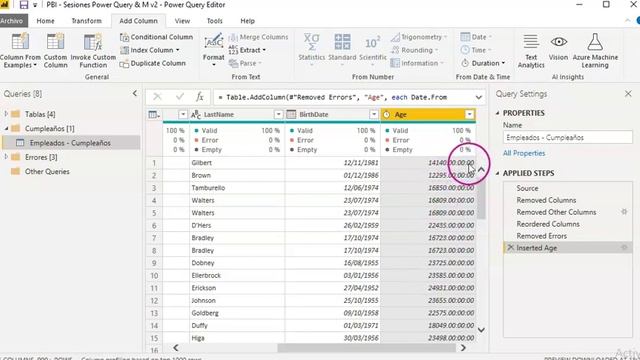Viewport: 640px width, 360px height.
Task: Click the Age duration type icon
Action: coord(386,115)
